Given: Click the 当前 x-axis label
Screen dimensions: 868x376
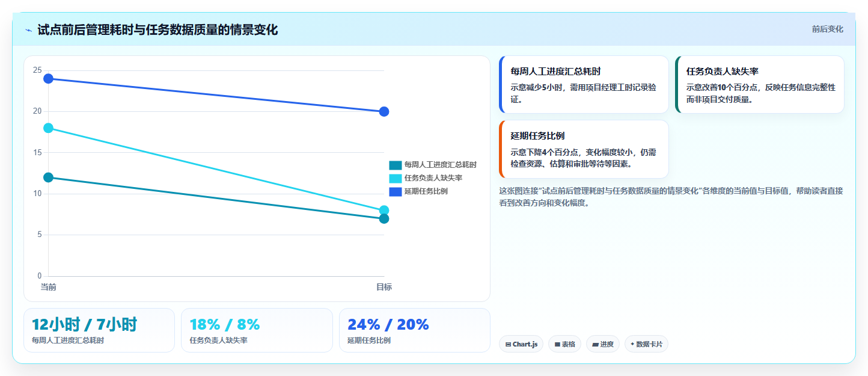Looking at the screenshot, I should click(48, 288).
